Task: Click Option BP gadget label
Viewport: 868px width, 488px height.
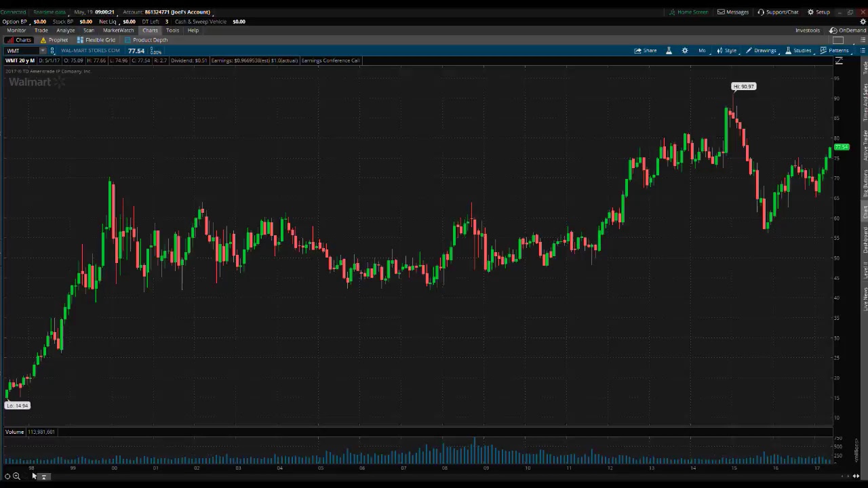Action: [14, 22]
